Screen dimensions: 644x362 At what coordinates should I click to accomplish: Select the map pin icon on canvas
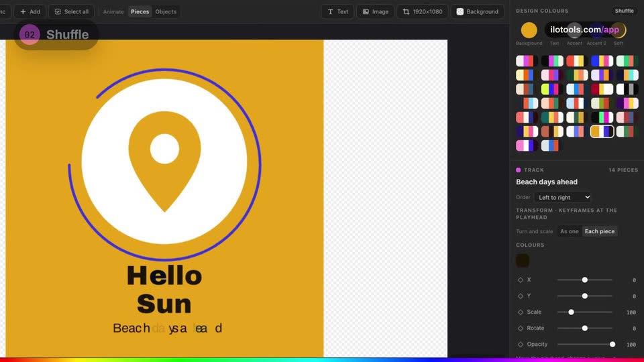(x=165, y=162)
